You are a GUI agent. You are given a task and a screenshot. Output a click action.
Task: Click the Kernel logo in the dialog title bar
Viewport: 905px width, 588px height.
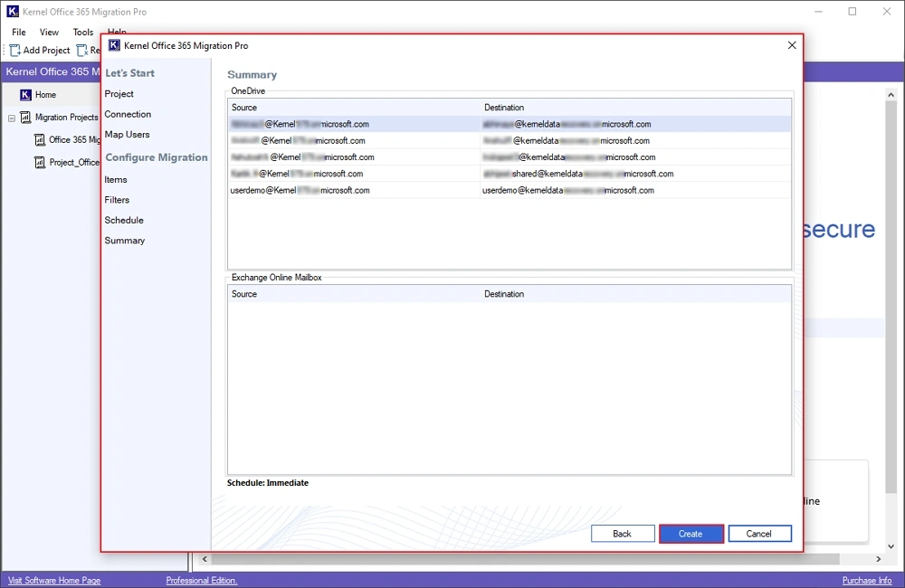(112, 44)
